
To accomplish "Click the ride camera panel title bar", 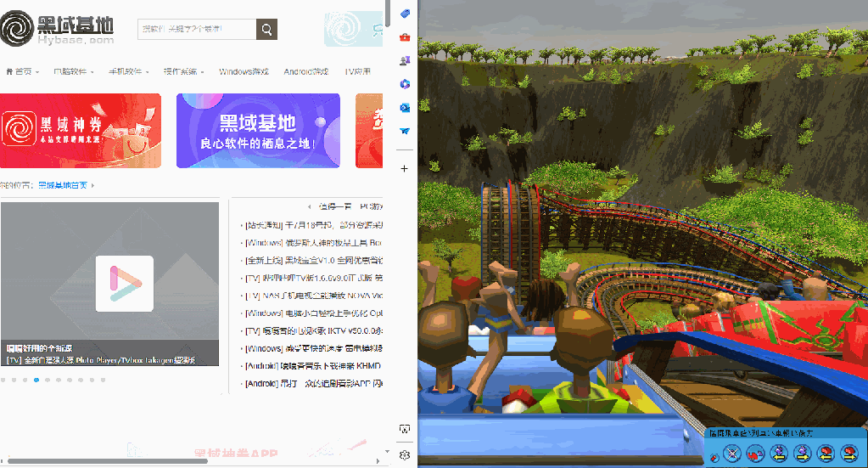I will coord(786,433).
